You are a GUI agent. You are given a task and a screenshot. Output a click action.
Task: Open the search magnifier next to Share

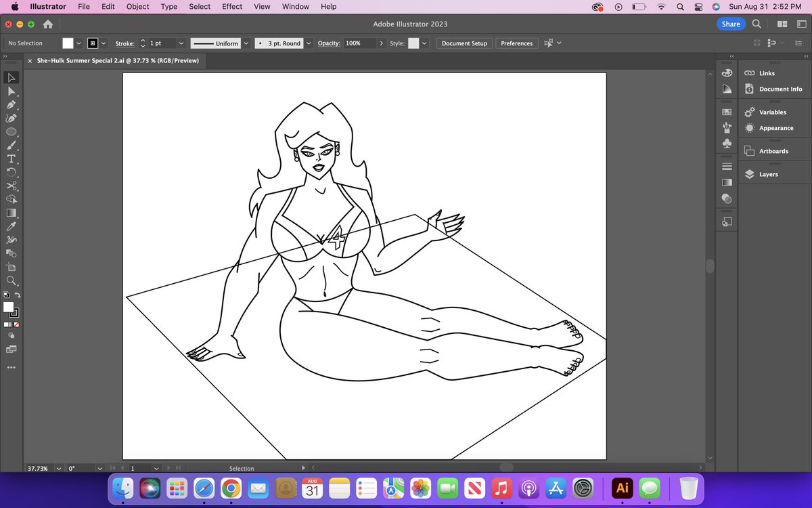click(757, 24)
